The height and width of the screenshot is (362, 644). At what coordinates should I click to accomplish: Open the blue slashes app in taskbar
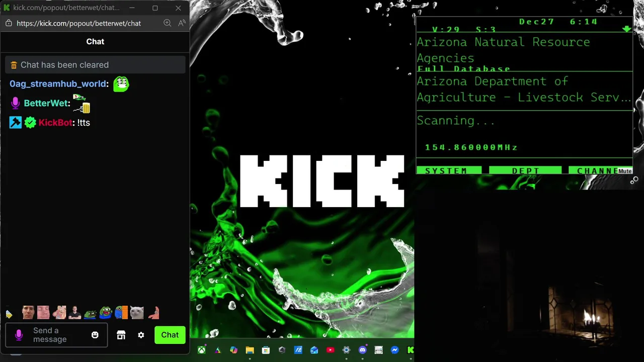point(298,350)
